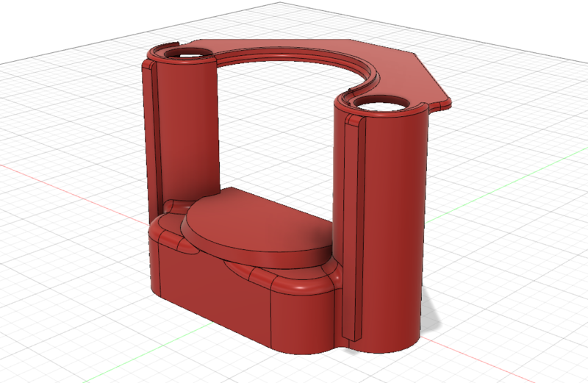The width and height of the screenshot is (588, 383).
Task: Select the vertical rib on right cylinder
Action: 354,229
